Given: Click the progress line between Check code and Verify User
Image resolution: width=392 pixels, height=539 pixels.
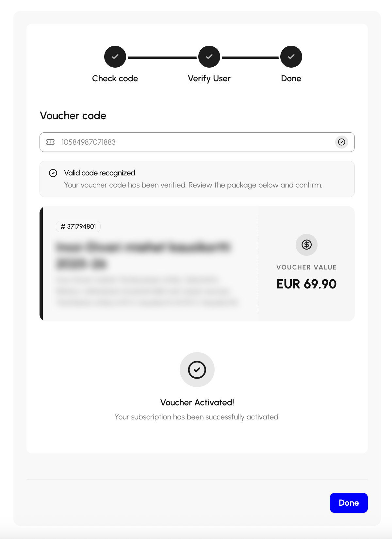Looking at the screenshot, I should pyautogui.click(x=162, y=57).
